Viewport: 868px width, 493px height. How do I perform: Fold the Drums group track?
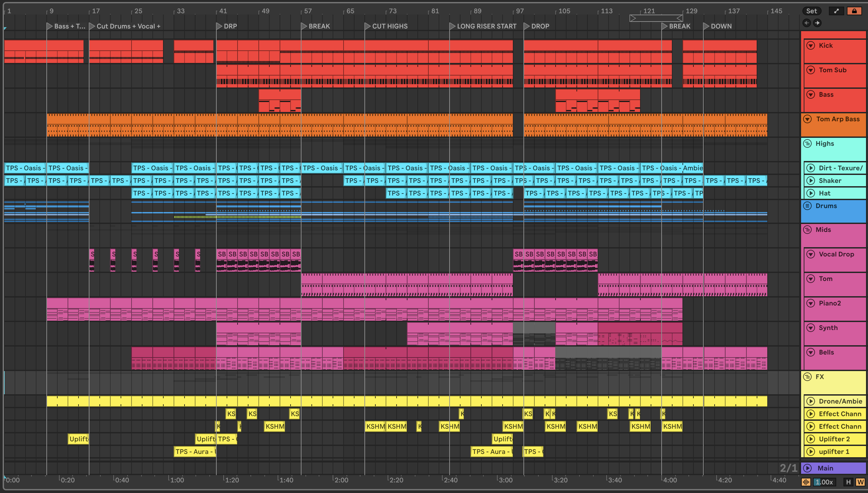(808, 206)
